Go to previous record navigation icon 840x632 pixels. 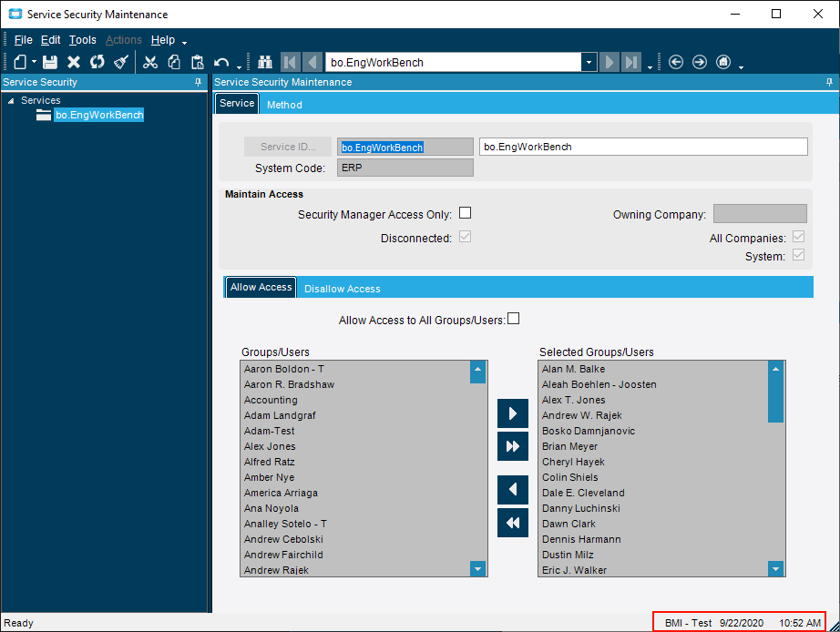pos(312,62)
